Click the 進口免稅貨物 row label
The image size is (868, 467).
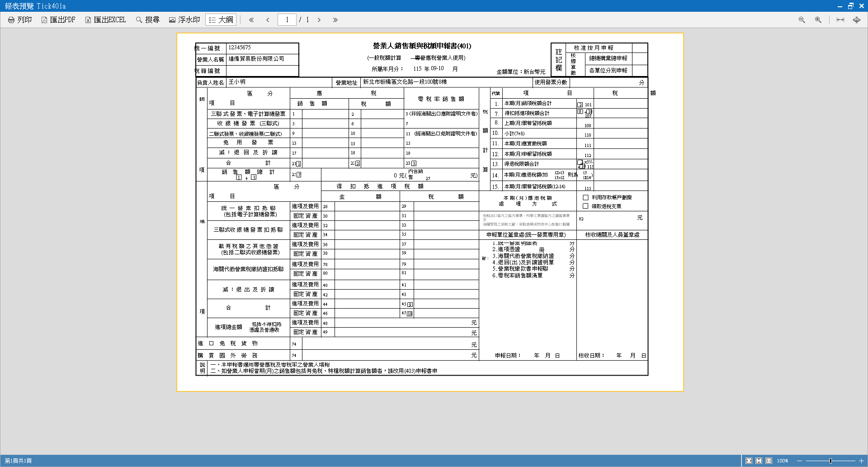pos(227,343)
